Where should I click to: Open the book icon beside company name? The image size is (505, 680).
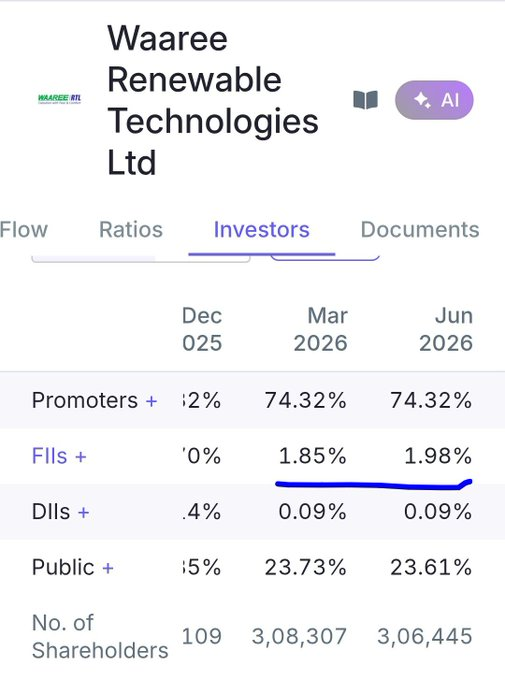(x=365, y=100)
